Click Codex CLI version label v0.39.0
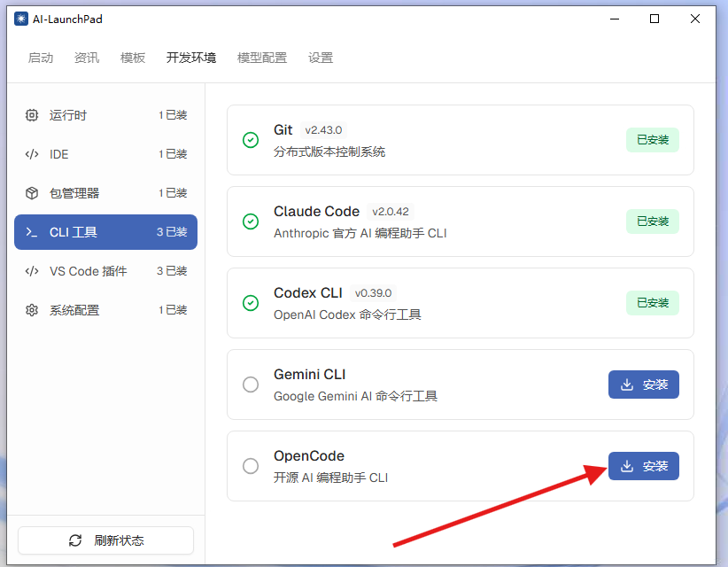 pyautogui.click(x=373, y=293)
